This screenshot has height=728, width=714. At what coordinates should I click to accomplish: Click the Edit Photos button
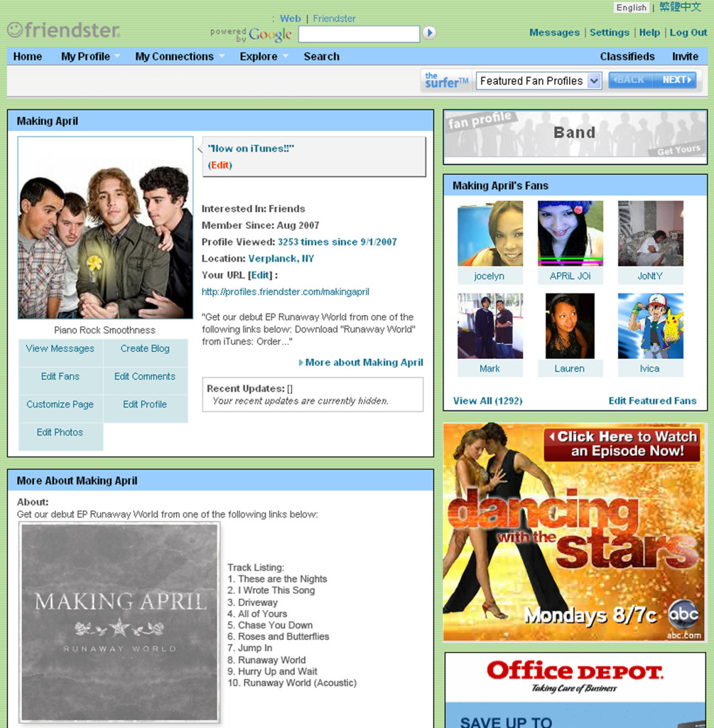point(60,432)
